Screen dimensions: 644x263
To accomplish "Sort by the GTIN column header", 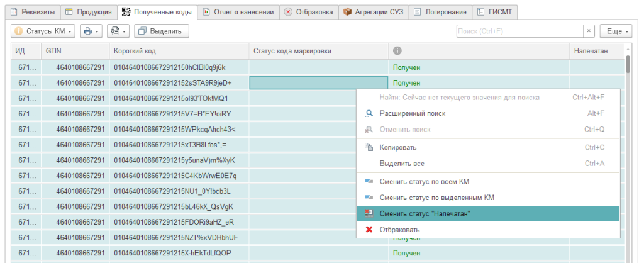I will click(75, 51).
